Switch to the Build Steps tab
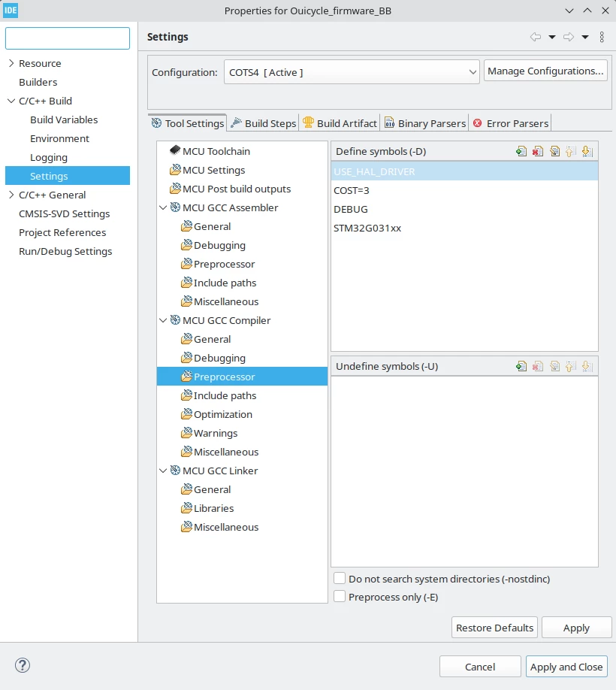This screenshot has width=616, height=690. (x=264, y=123)
